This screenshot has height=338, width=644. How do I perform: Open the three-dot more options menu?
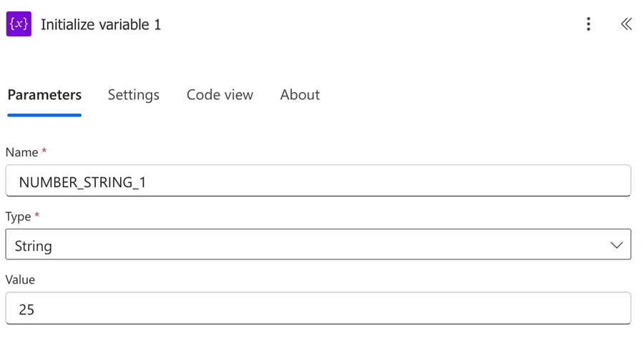pyautogui.click(x=588, y=24)
